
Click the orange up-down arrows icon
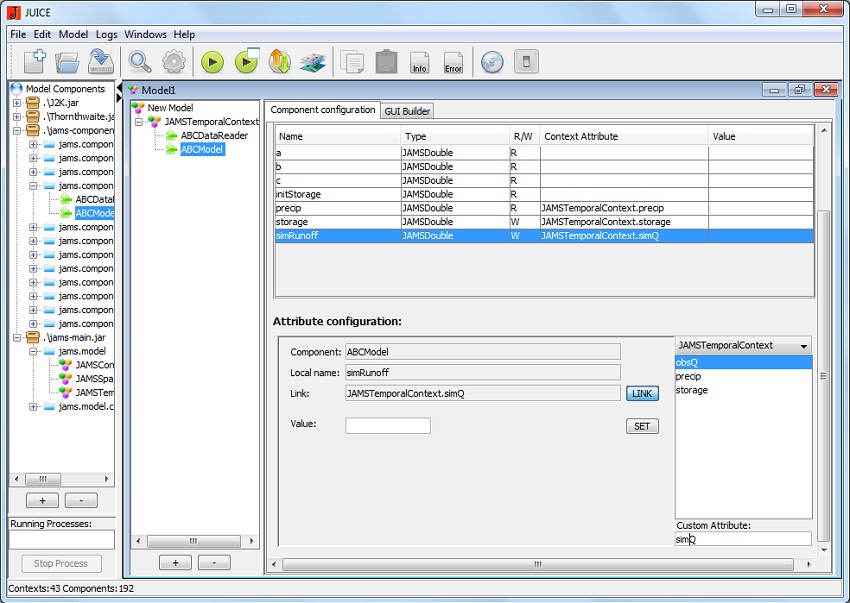tap(279, 62)
